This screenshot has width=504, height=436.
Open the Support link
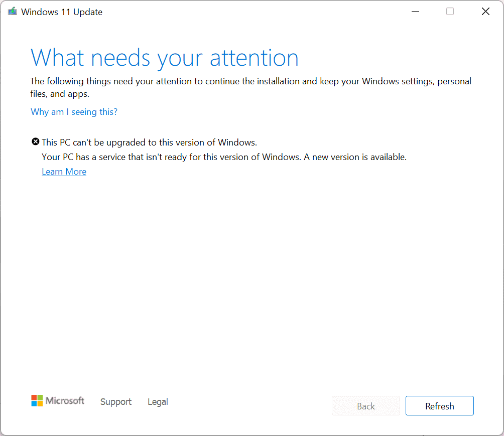(116, 401)
